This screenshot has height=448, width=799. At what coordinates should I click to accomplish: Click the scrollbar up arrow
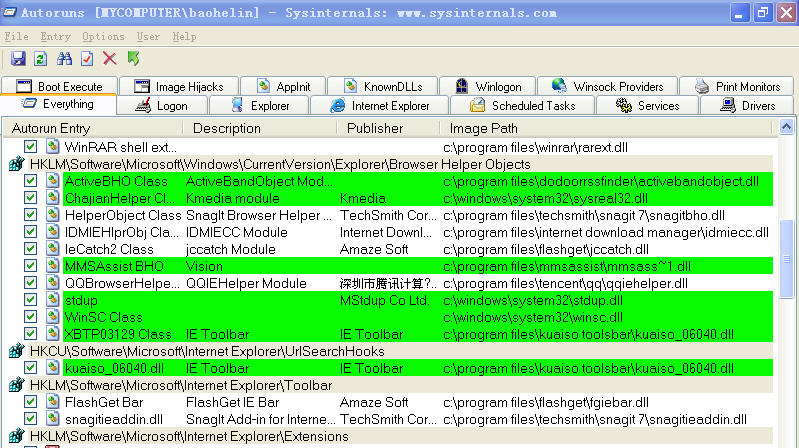(x=786, y=126)
